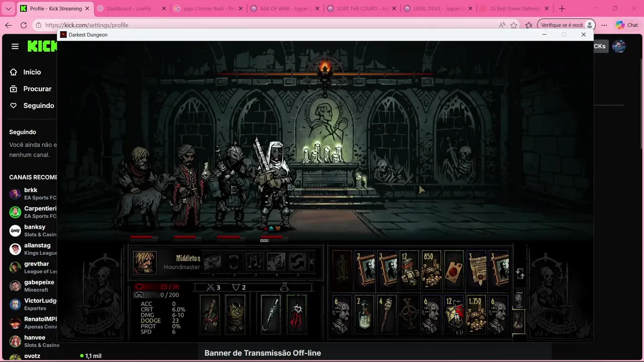
Task: Close the Profile - Kick Streaming tab
Action: (87, 9)
